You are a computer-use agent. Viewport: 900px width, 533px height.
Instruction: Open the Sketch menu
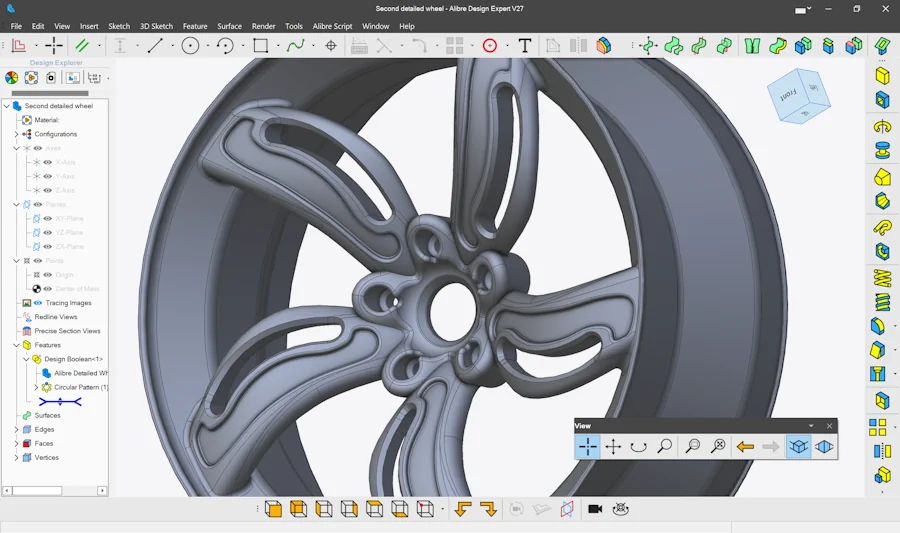pos(119,26)
